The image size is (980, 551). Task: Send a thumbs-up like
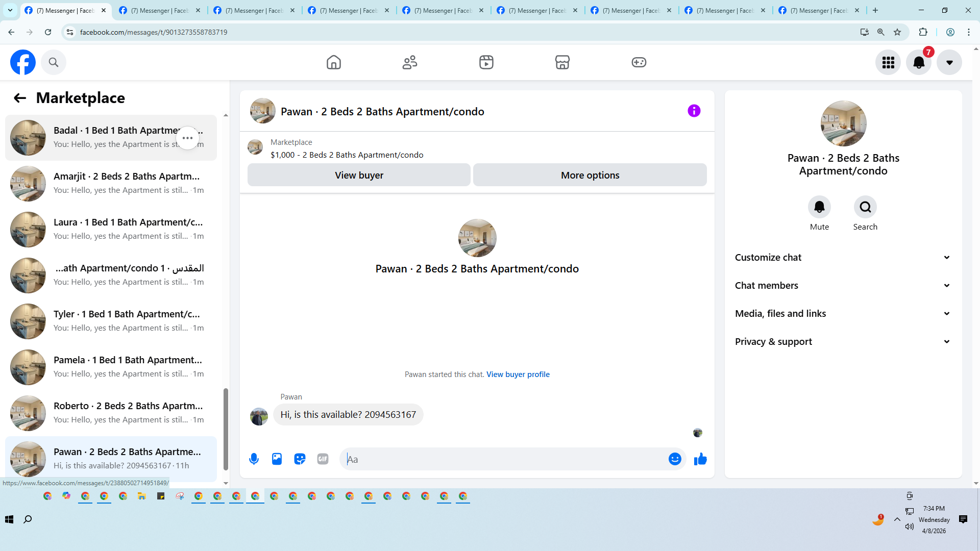point(700,459)
